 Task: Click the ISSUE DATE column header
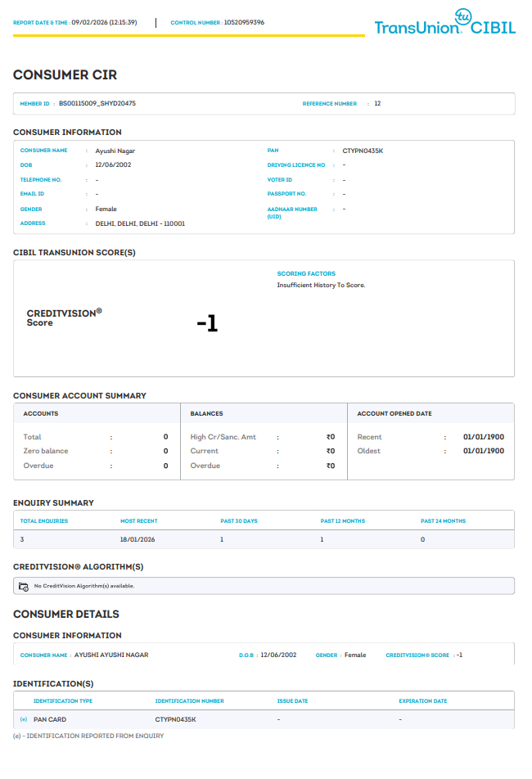(292, 701)
